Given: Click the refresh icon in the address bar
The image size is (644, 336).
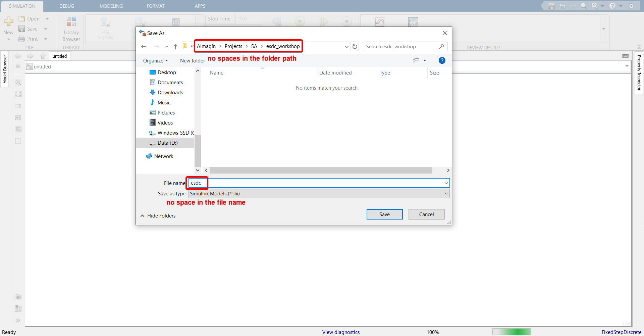Looking at the screenshot, I should click(355, 47).
